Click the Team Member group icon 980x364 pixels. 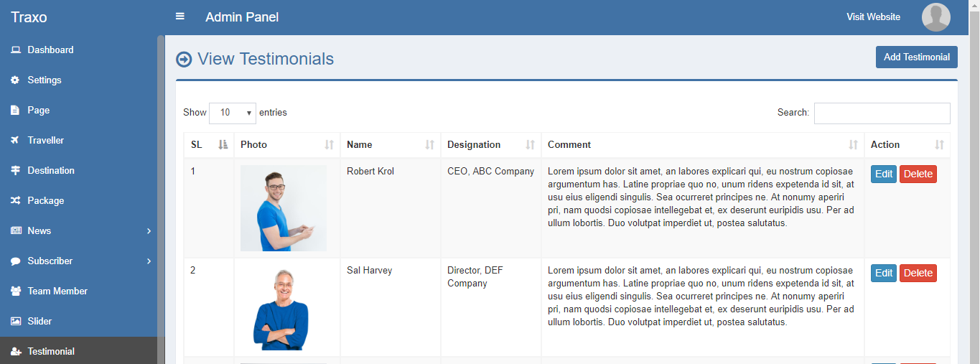click(x=15, y=291)
